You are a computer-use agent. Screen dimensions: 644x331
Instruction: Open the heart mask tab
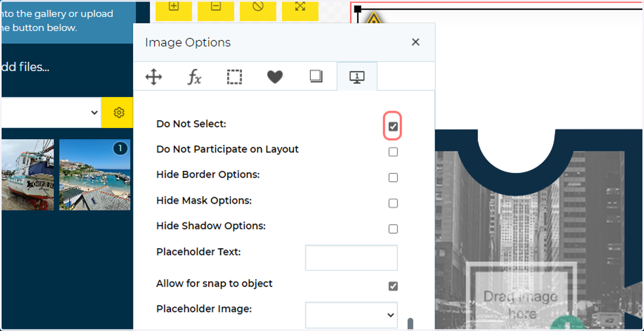click(275, 77)
